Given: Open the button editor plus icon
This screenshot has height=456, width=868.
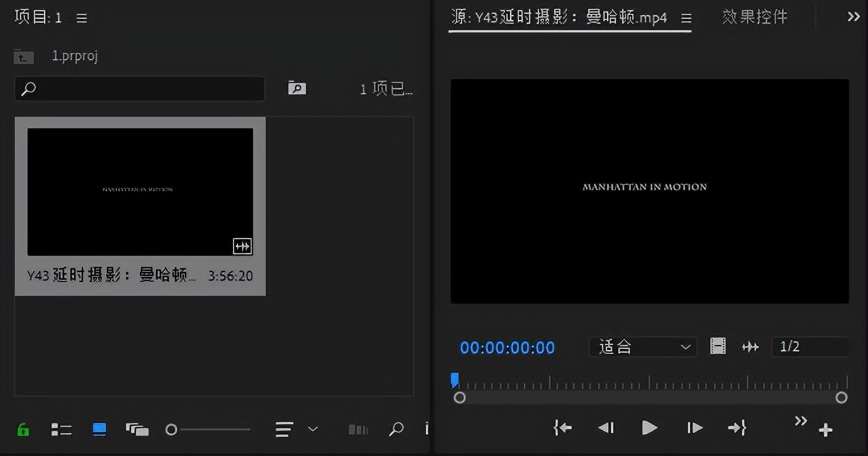Looking at the screenshot, I should (x=825, y=430).
